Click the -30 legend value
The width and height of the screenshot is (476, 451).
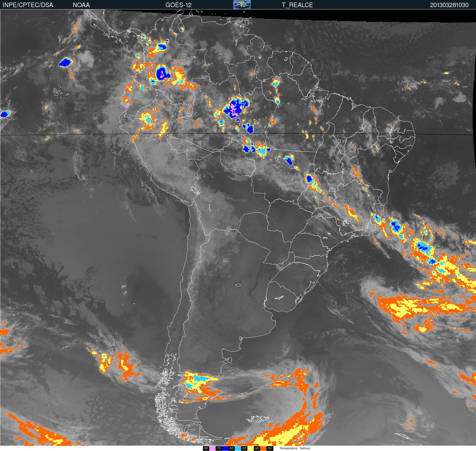(269, 448)
